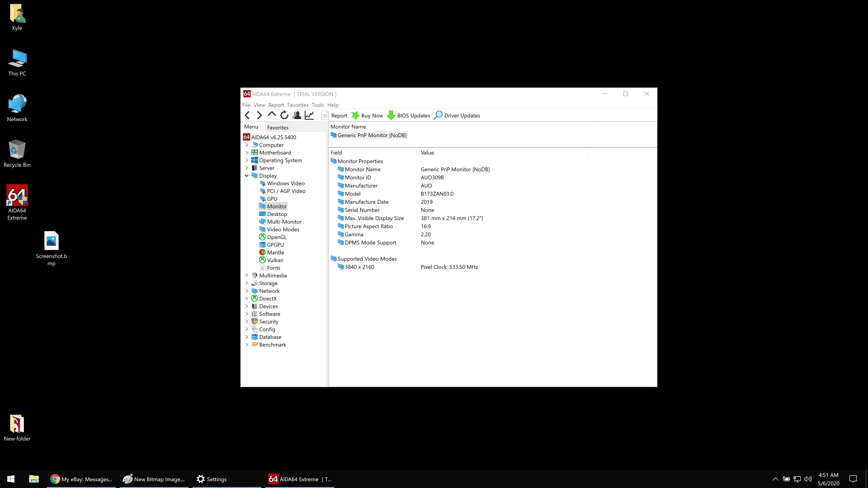Screen dimensions: 868x488
Task: Select the GPU tree item
Action: coord(268,199)
